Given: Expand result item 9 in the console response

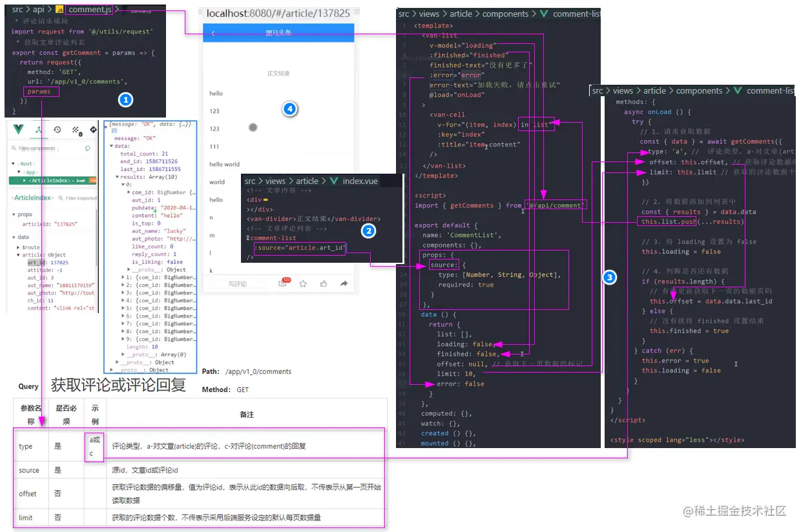Looking at the screenshot, I should tap(124, 339).
